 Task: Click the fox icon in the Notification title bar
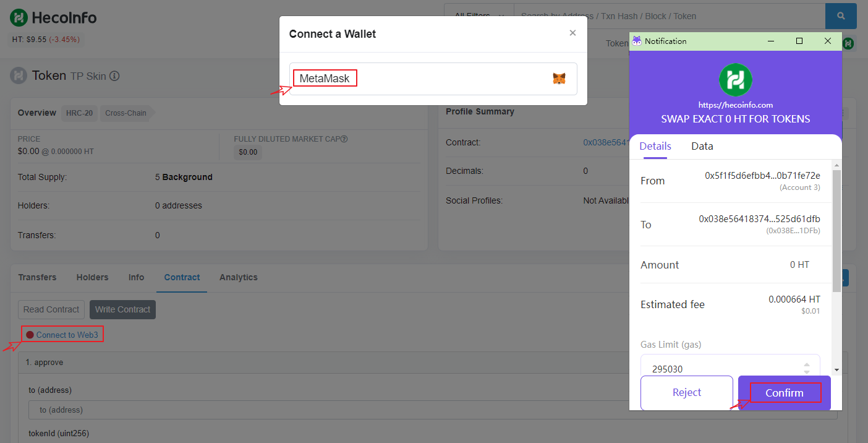(637, 41)
